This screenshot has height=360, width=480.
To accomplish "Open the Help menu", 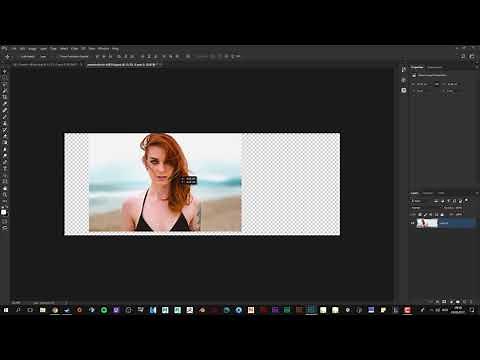I will point(115,49).
